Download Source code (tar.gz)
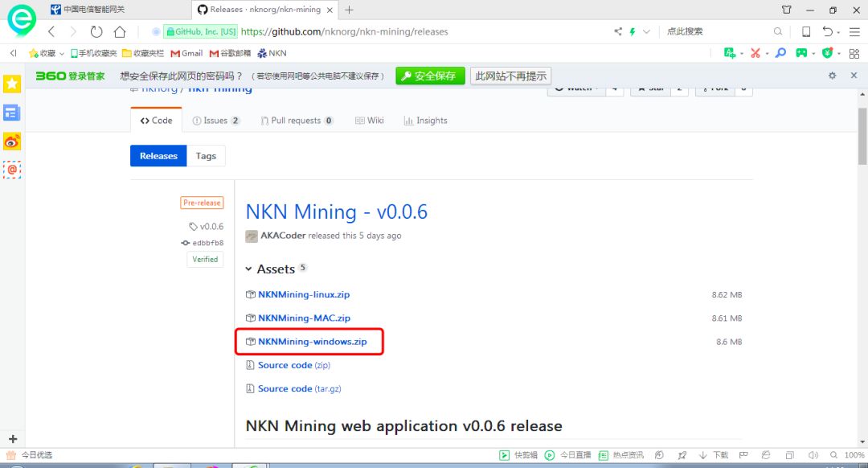The image size is (868, 468). coord(300,389)
